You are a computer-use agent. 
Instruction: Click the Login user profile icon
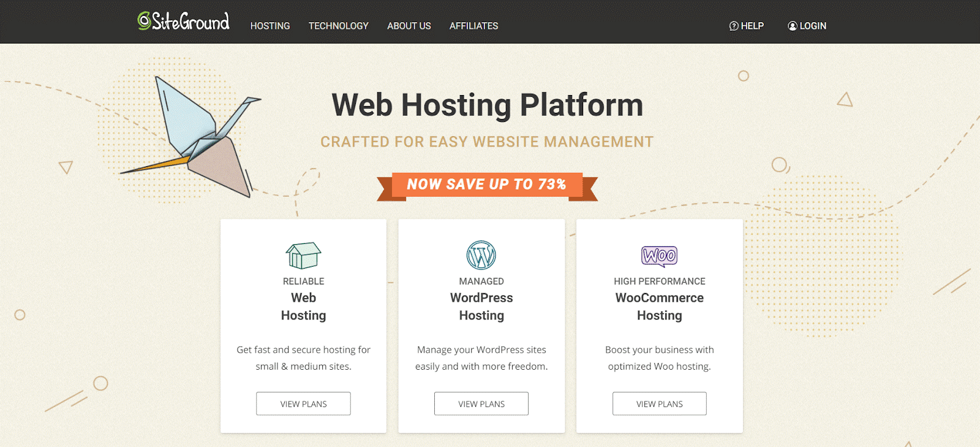pyautogui.click(x=792, y=26)
